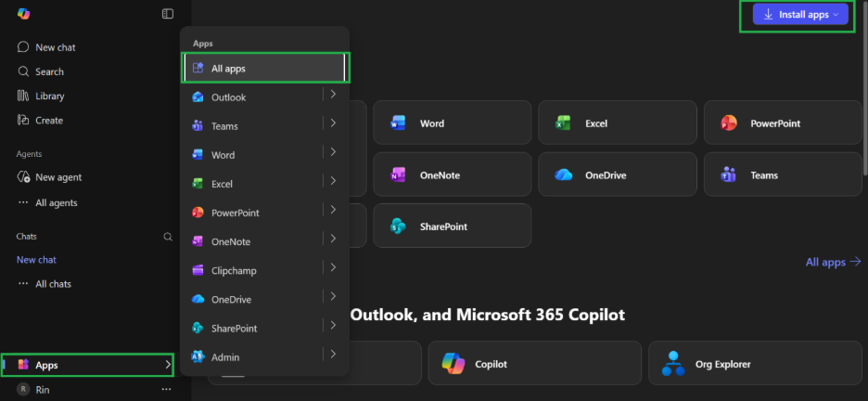Expand the OneDrive submenu chevron

pyautogui.click(x=333, y=296)
